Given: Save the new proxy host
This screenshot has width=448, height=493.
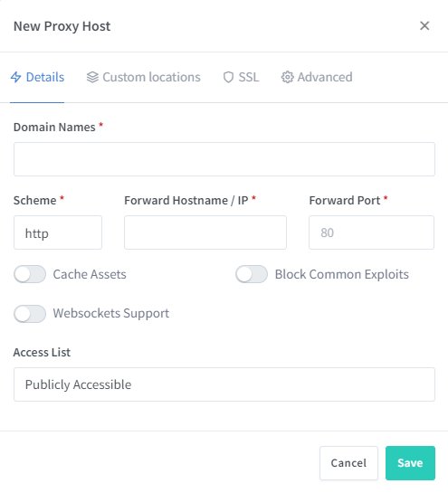Looking at the screenshot, I should (410, 463).
